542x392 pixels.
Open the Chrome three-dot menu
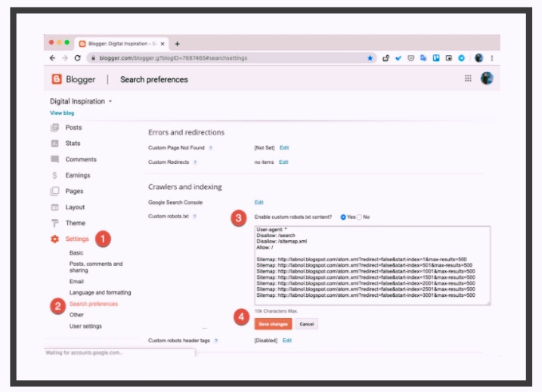coord(492,58)
